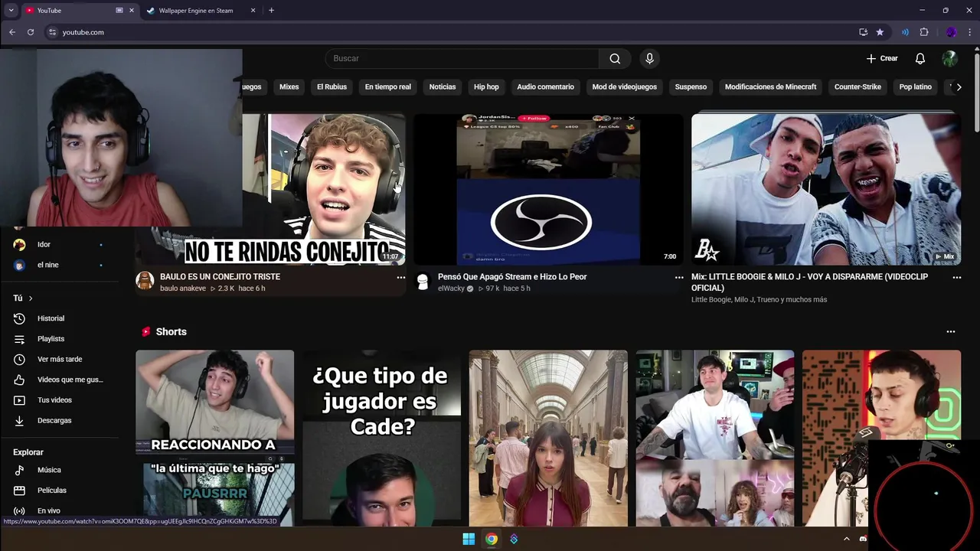
Task: Open the Windows Start menu
Action: 469,539
